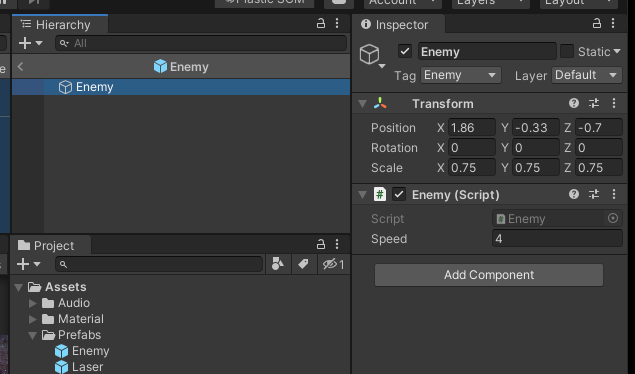
Task: Click the plus create button in Hierarchy
Action: click(25, 43)
